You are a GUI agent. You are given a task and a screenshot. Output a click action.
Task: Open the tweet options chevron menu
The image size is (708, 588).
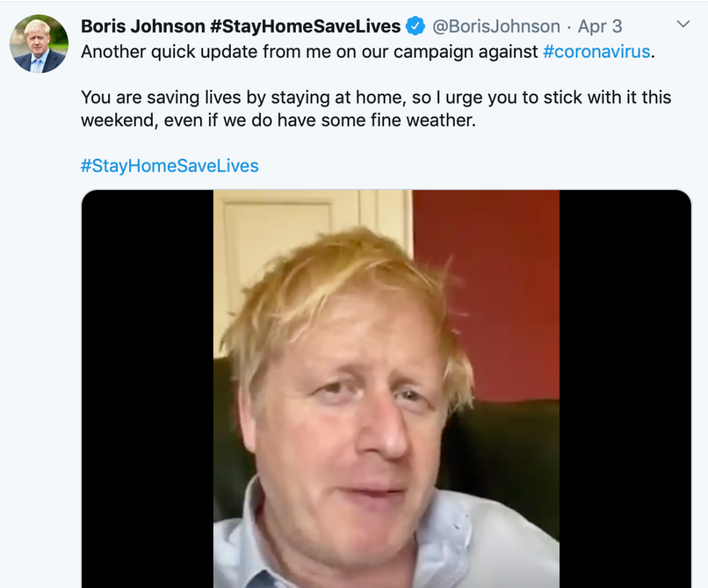click(683, 25)
